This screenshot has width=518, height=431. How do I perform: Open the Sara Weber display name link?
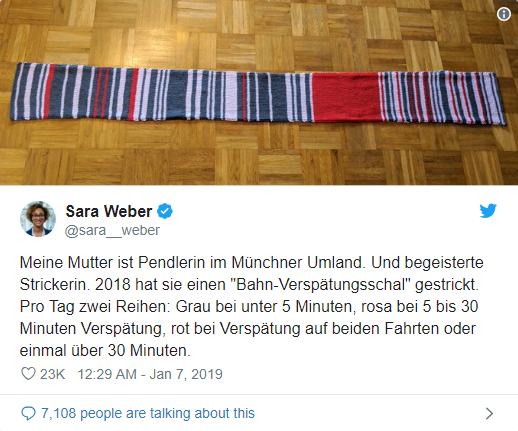(x=109, y=211)
